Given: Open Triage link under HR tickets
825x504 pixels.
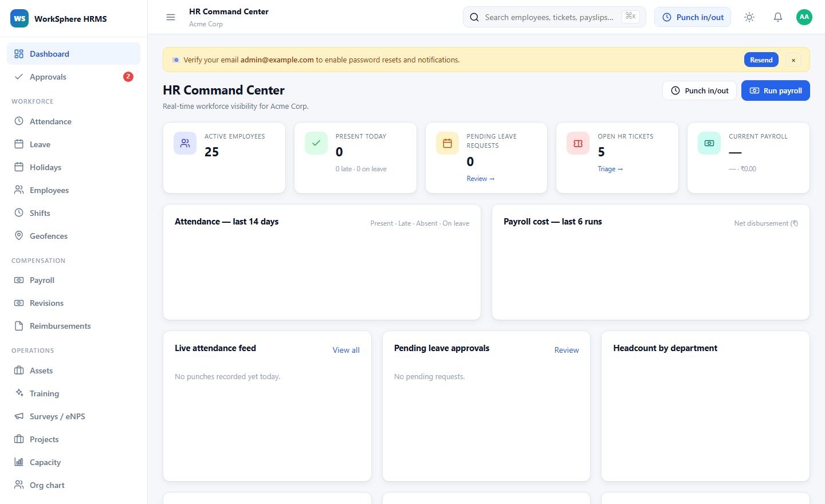Looking at the screenshot, I should pyautogui.click(x=610, y=169).
